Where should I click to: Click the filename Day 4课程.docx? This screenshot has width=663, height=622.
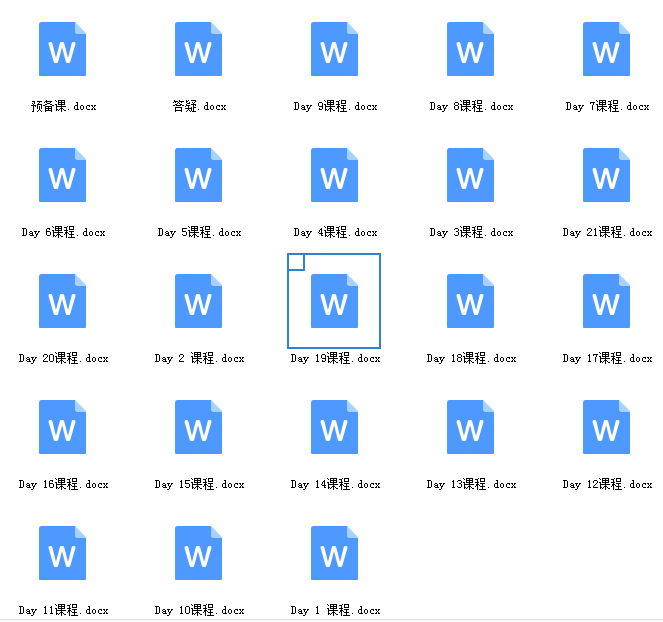335,232
